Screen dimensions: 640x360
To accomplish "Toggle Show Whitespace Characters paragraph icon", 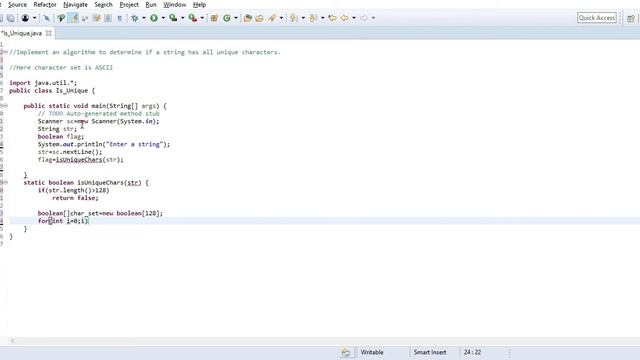I will tap(120, 18).
